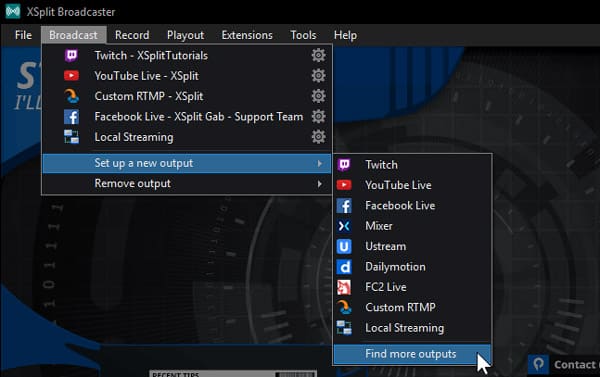The image size is (600, 377).
Task: Open the Help menu
Action: click(x=345, y=35)
